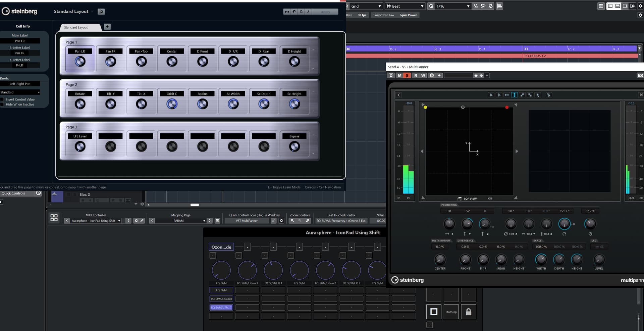Select the horizontal movement restriction tool in MultiPanner
The image size is (644, 331).
[x=506, y=95]
